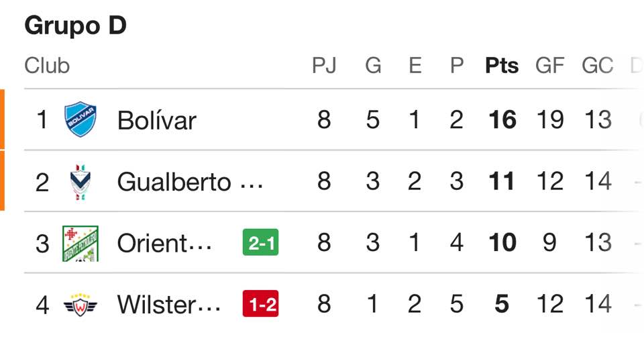Click the PJ column header

324,66
